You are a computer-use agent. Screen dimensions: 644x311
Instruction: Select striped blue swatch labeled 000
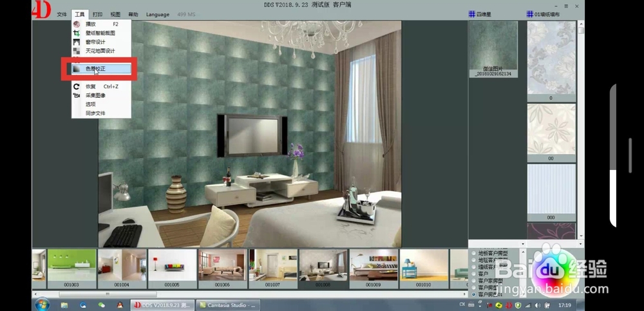pyautogui.click(x=551, y=193)
